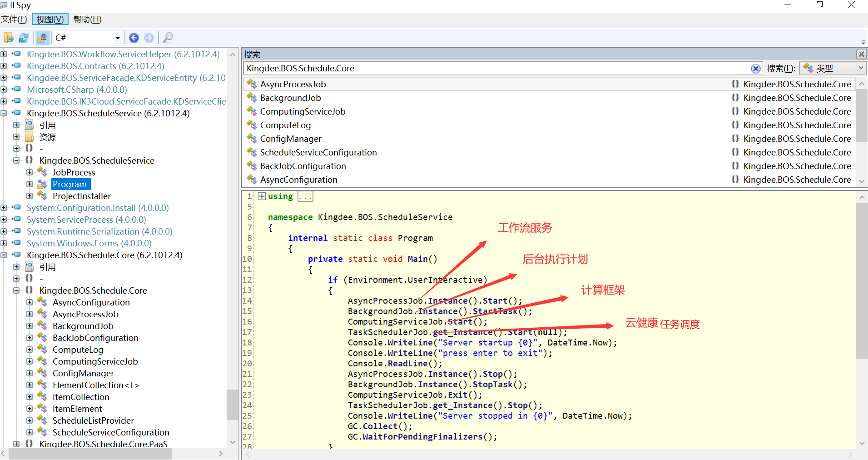Expand the collapsed using block in code

pos(262,196)
